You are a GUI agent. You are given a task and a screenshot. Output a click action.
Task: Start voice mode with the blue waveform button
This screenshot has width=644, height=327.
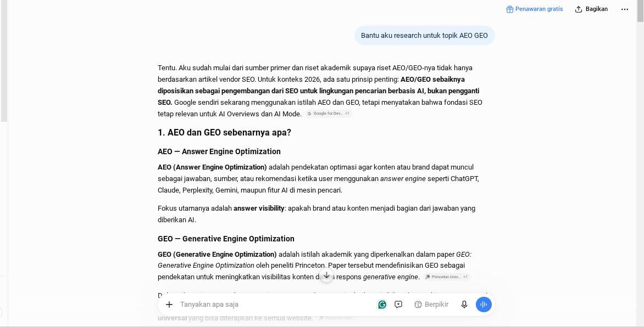tap(484, 305)
